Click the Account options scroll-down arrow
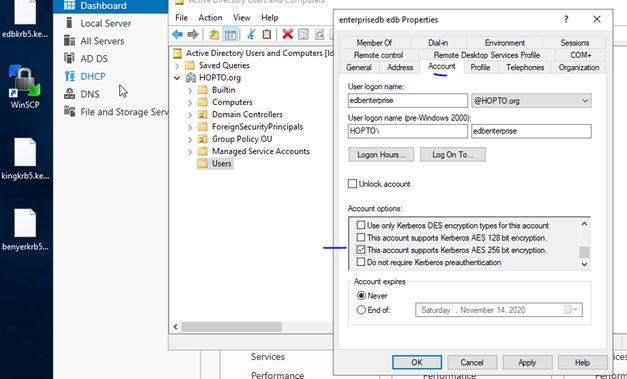 point(584,264)
